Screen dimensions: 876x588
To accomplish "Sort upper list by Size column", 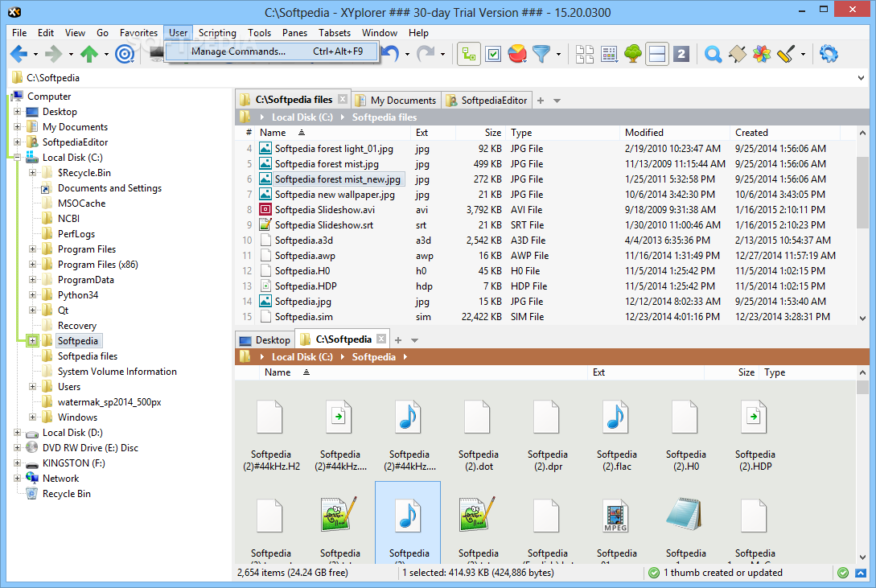I will click(x=480, y=133).
